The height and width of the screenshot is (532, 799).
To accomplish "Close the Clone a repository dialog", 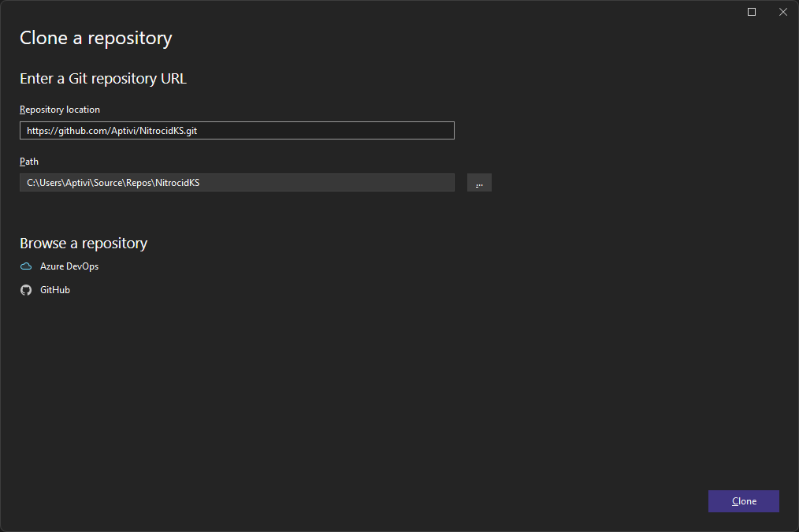I will [782, 12].
